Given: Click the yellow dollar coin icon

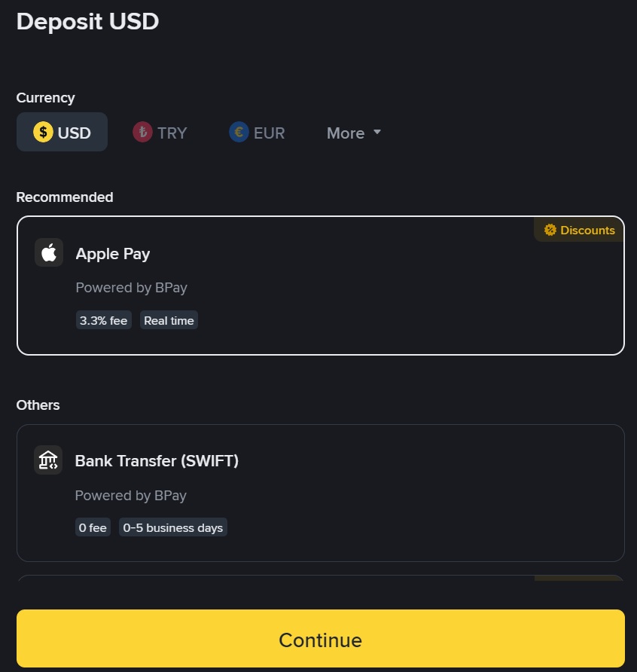Looking at the screenshot, I should (43, 133).
